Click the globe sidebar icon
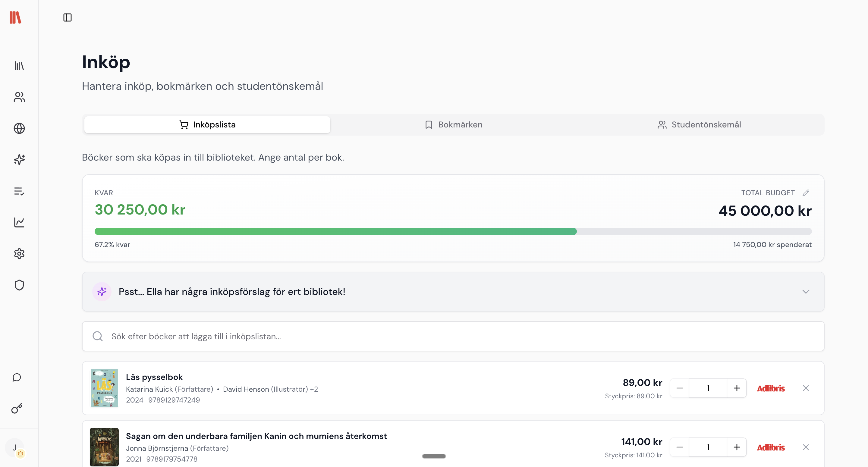868x467 pixels. pos(19,128)
